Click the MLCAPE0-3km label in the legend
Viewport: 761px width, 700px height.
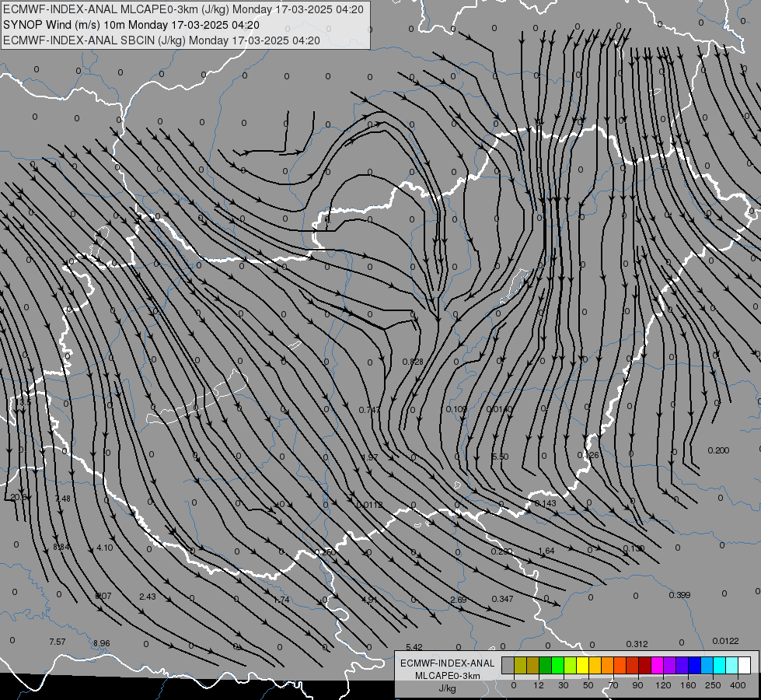pos(448,676)
